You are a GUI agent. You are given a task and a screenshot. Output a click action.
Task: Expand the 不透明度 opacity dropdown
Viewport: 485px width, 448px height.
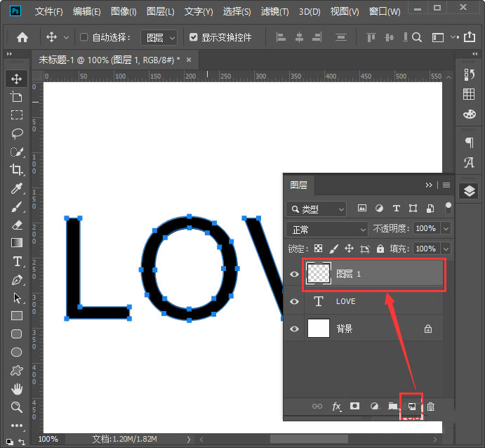[x=446, y=229]
